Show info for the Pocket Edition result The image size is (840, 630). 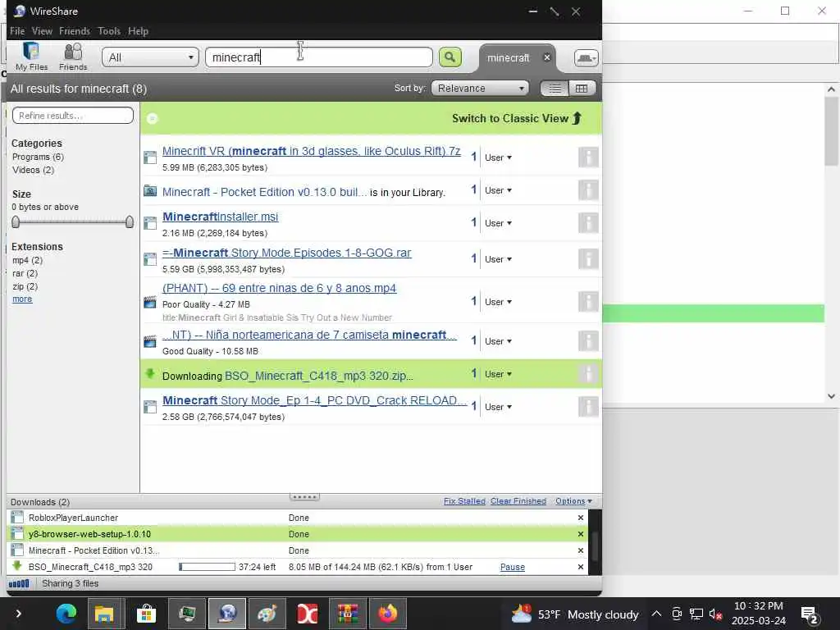click(x=588, y=190)
